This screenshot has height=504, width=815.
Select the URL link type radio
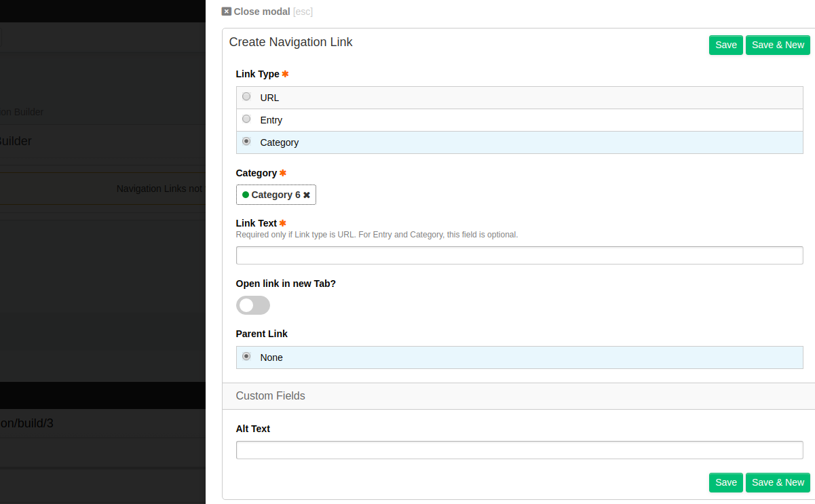tap(246, 96)
